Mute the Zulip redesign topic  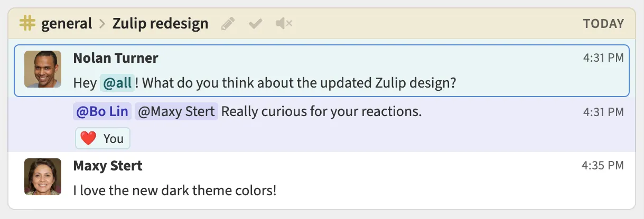pos(284,24)
